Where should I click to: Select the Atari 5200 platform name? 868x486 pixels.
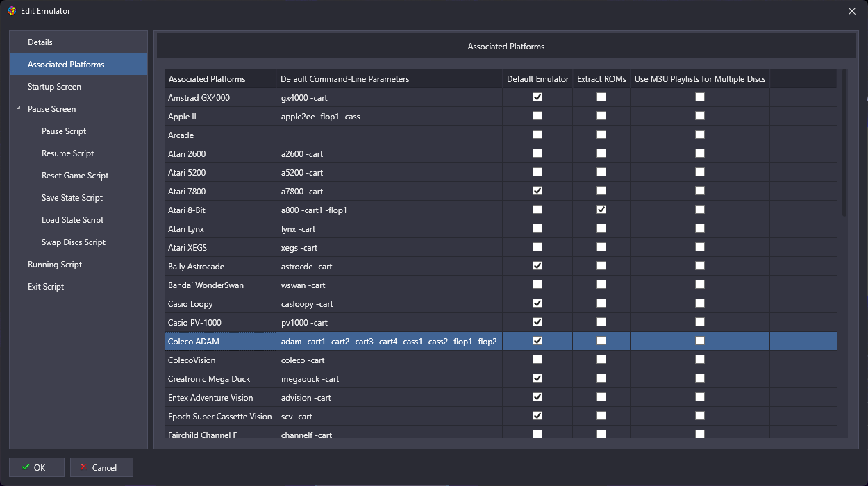(x=220, y=173)
